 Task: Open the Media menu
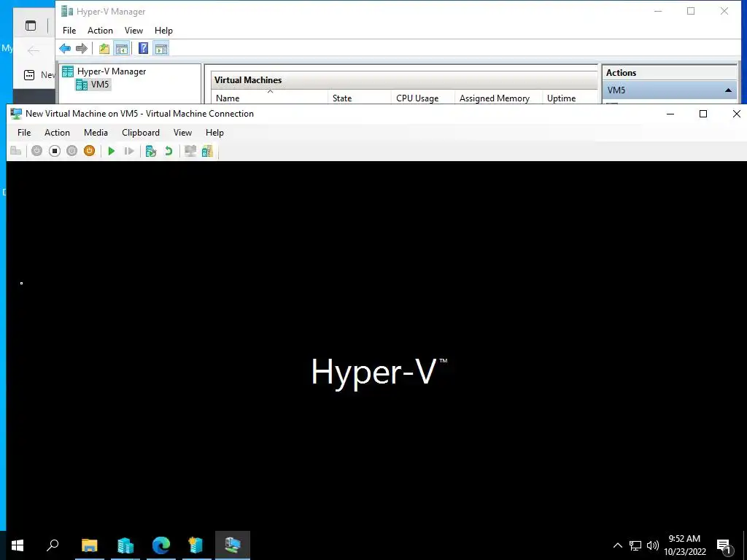(x=96, y=133)
